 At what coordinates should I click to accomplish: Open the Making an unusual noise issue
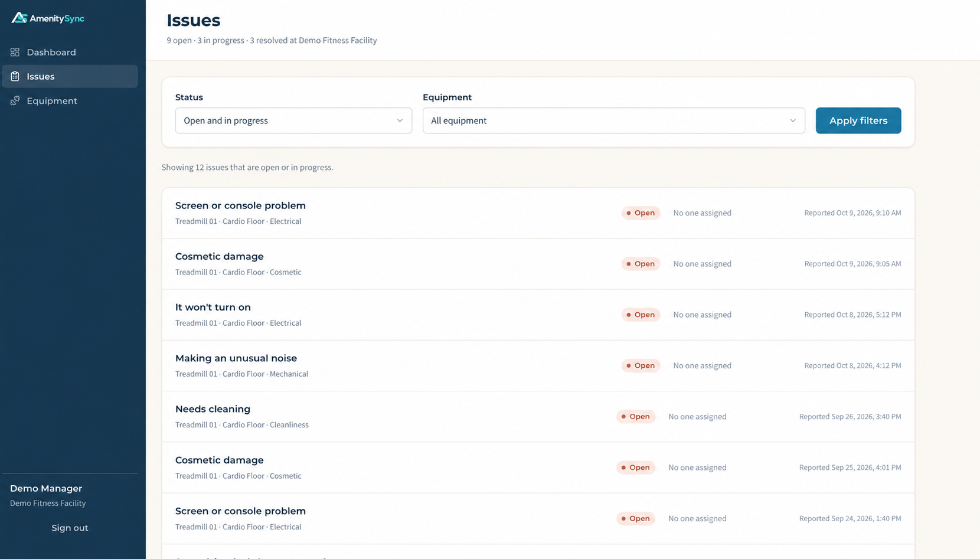(x=538, y=365)
